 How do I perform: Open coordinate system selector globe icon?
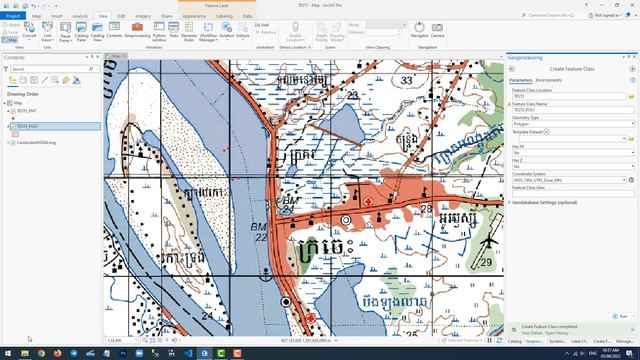631,180
